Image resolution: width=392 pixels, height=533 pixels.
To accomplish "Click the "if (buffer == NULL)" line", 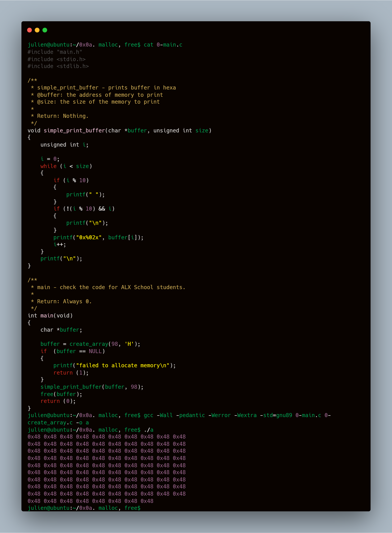I will pos(73,351).
